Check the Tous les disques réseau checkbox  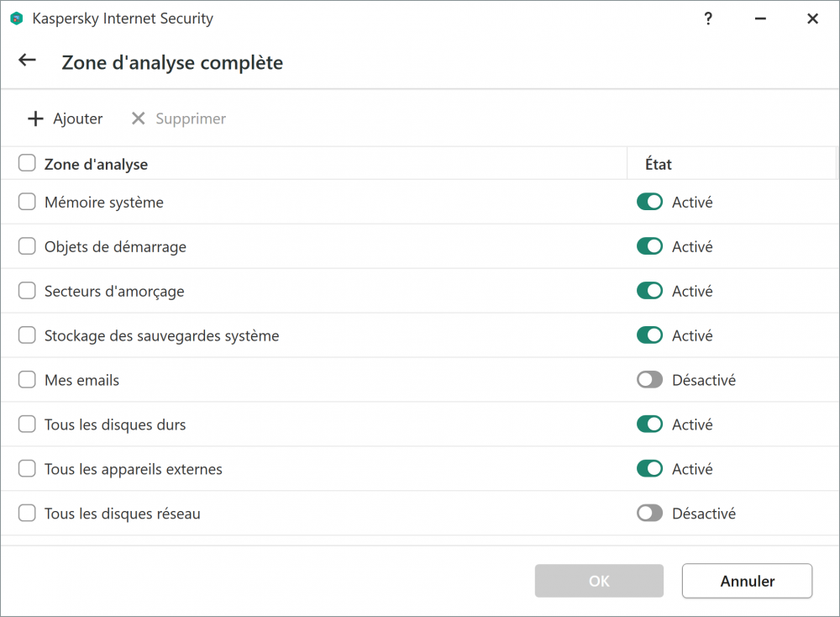pyautogui.click(x=27, y=513)
